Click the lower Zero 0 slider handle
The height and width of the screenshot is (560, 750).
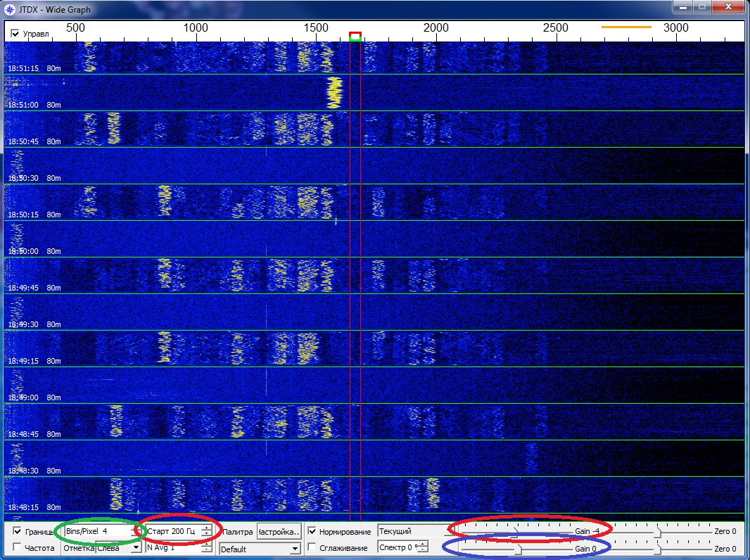click(x=656, y=548)
